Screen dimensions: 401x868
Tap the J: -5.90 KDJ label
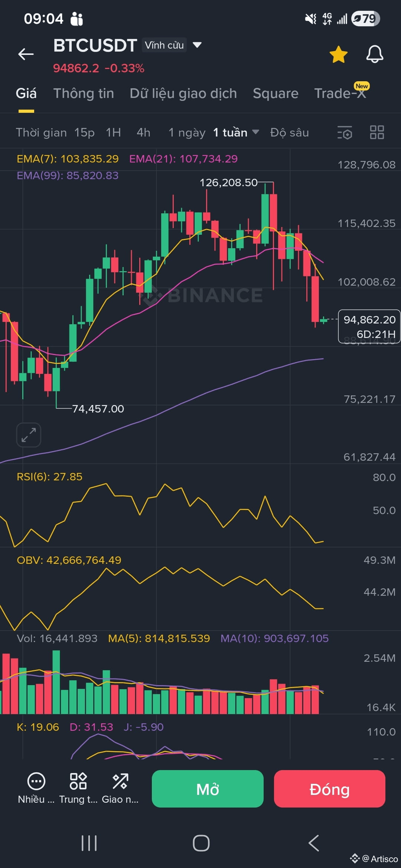pyautogui.click(x=144, y=727)
